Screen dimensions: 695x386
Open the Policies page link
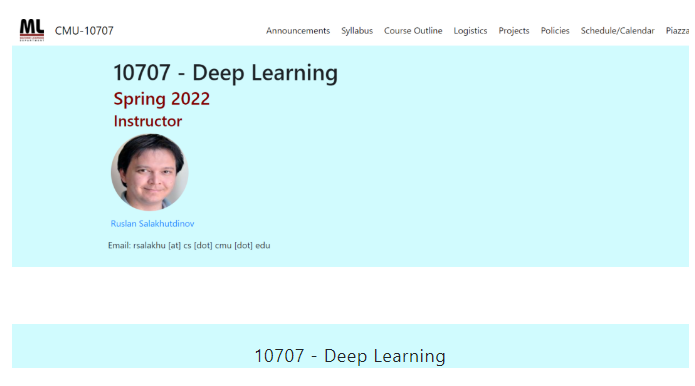click(555, 31)
